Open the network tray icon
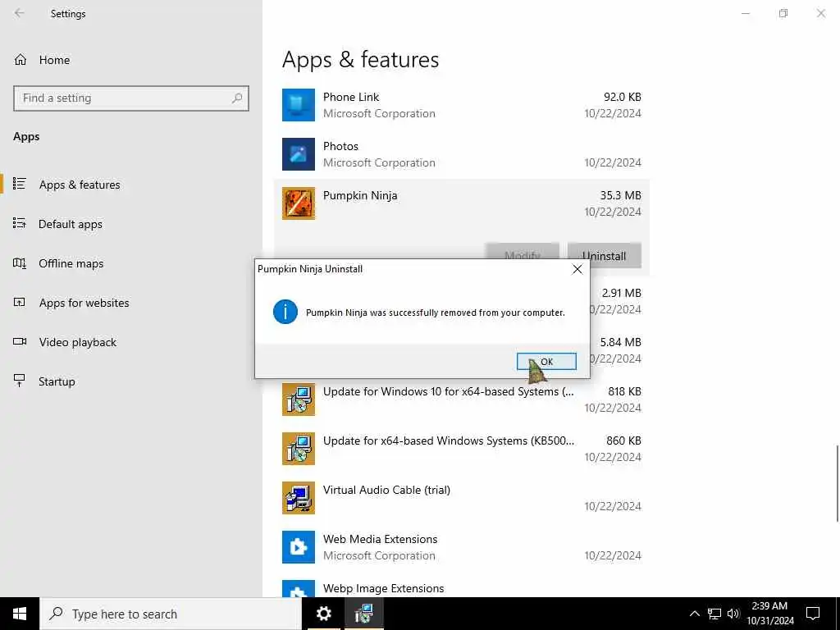The width and height of the screenshot is (840, 630). [714, 614]
